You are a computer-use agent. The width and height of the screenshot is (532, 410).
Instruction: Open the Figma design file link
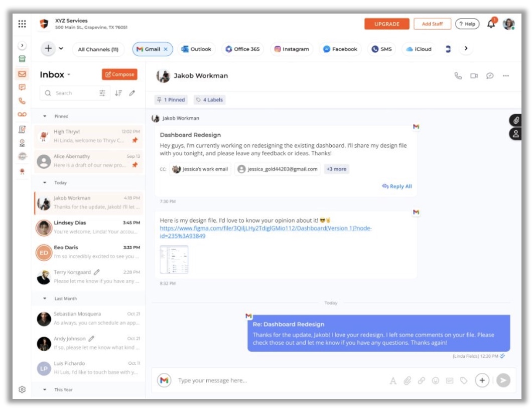[x=265, y=232]
